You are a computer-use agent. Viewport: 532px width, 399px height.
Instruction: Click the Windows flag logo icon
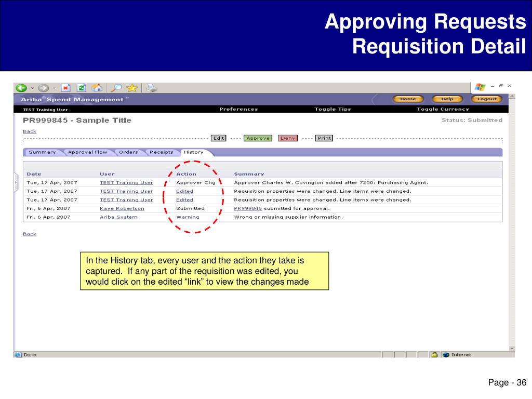(480, 87)
